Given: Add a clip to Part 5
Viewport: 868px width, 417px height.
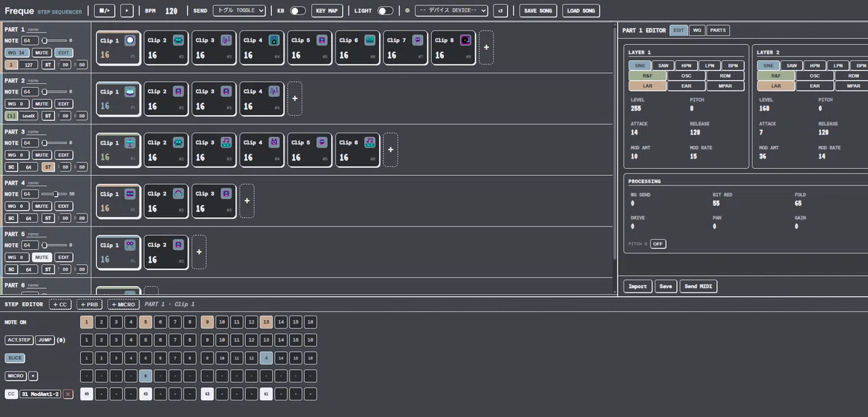Looking at the screenshot, I should [x=199, y=251].
